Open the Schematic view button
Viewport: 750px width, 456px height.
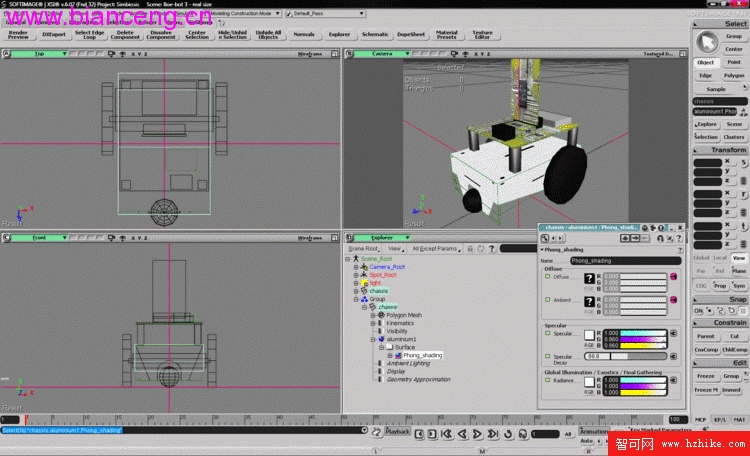click(x=375, y=34)
